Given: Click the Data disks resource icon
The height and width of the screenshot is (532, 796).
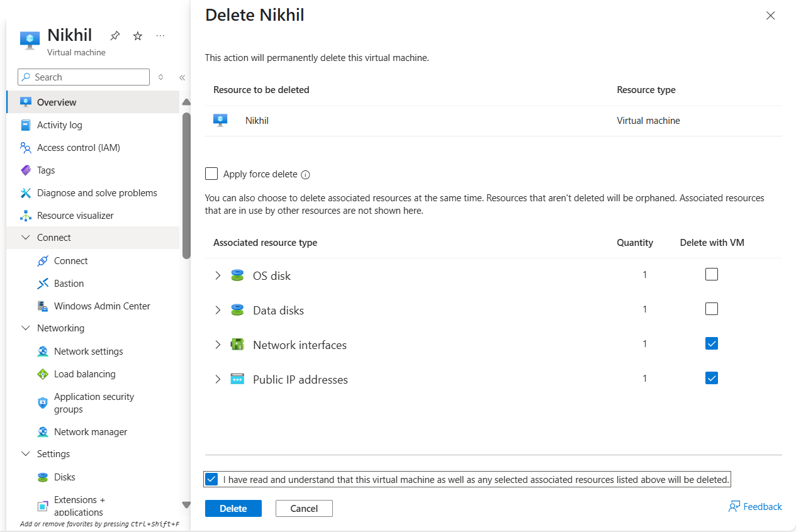Looking at the screenshot, I should tap(237, 310).
